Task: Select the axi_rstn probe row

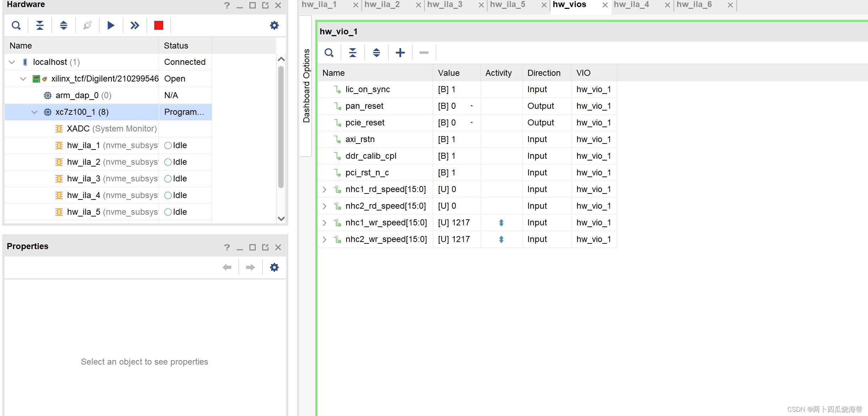Action: [467, 139]
